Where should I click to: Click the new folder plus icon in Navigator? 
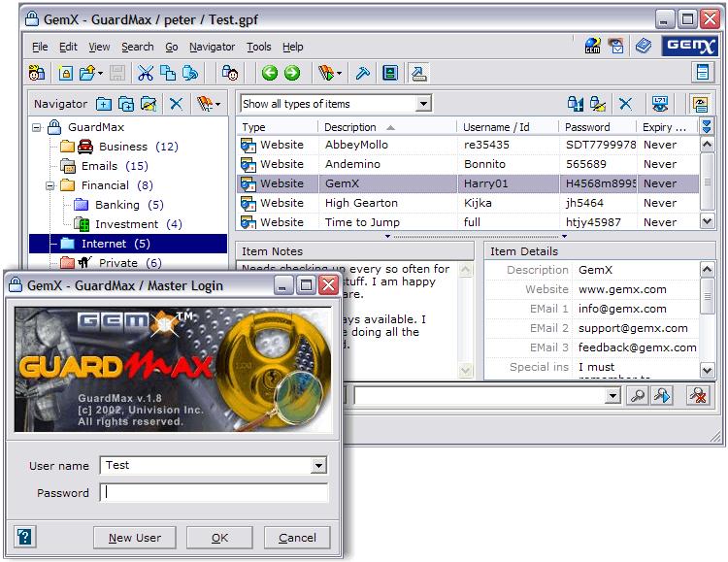[104, 104]
